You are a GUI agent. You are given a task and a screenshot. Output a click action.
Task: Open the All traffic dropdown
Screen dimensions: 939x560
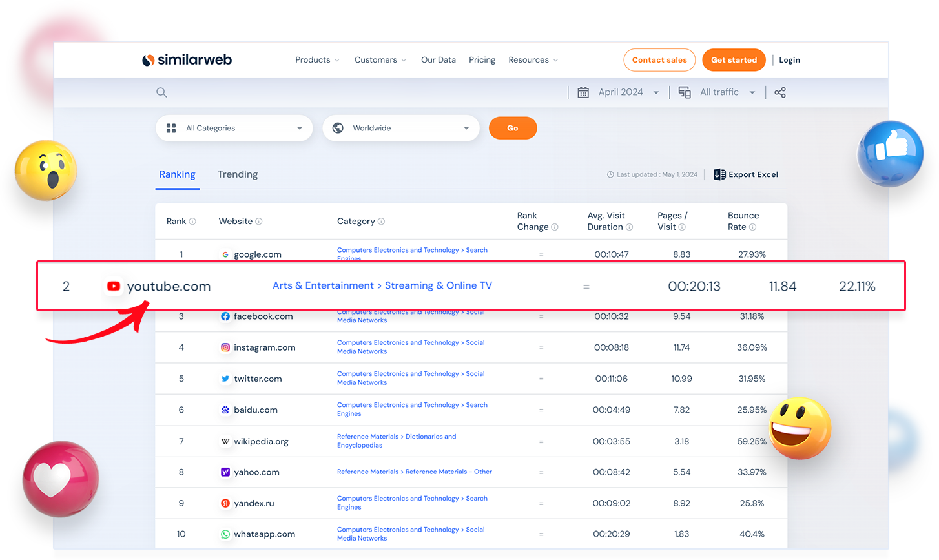[x=728, y=92]
